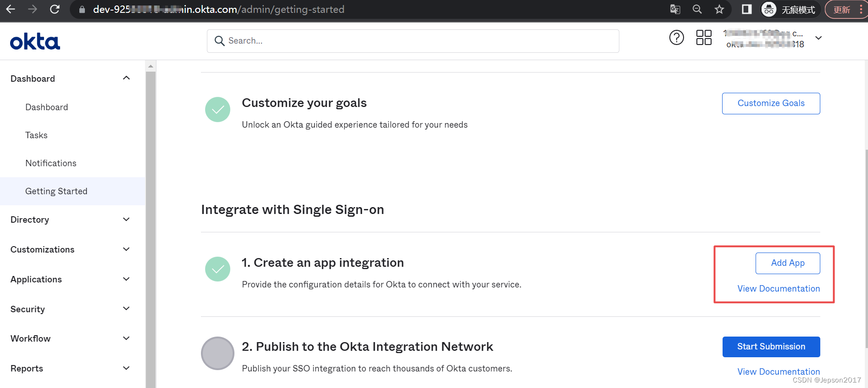Click the browser translate icon

pyautogui.click(x=675, y=9)
